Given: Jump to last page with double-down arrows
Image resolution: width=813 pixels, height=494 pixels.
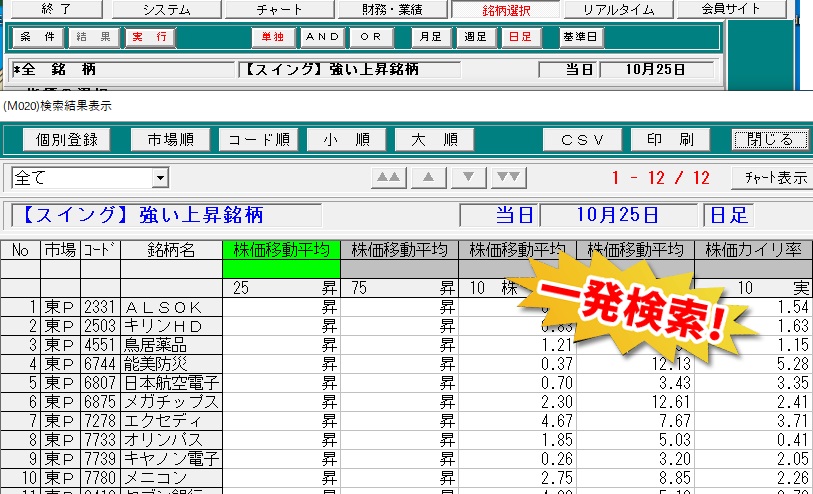Looking at the screenshot, I should (509, 177).
